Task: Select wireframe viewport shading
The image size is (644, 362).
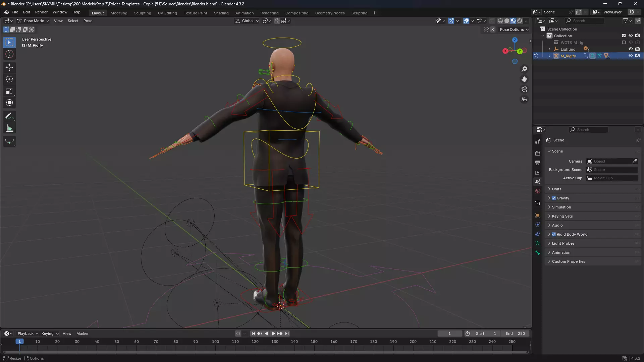Action: point(500,21)
